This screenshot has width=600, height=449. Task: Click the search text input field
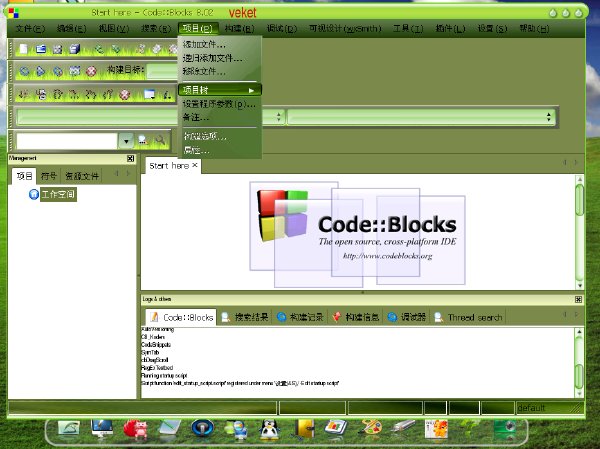click(x=66, y=141)
